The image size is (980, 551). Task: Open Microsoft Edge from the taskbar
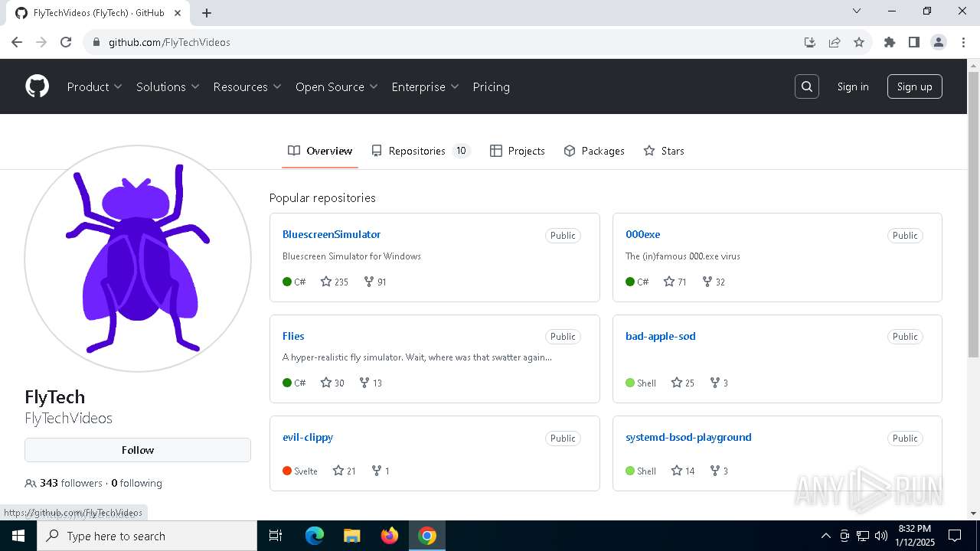click(315, 536)
